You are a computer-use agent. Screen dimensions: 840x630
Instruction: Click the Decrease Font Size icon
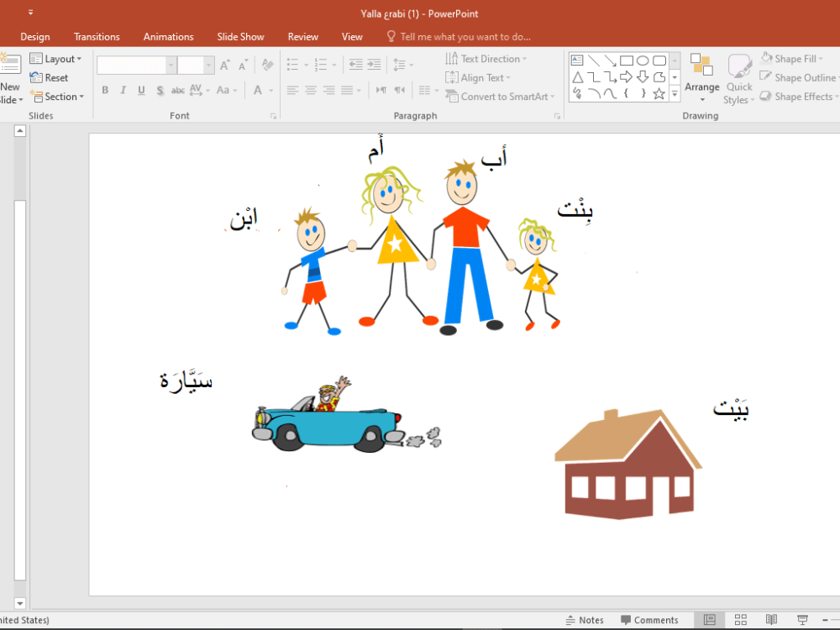click(244, 65)
